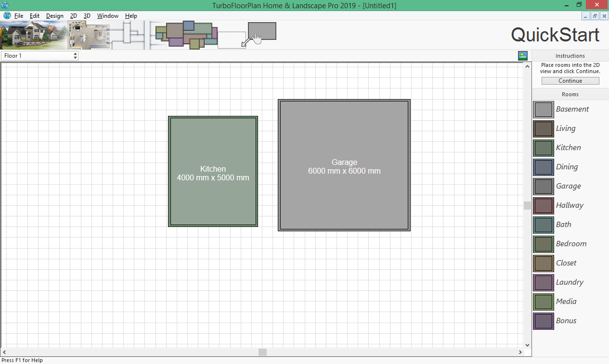This screenshot has width=609, height=364.
Task: Click the TurboFloorPlan icon in the title bar
Action: pos(5,5)
